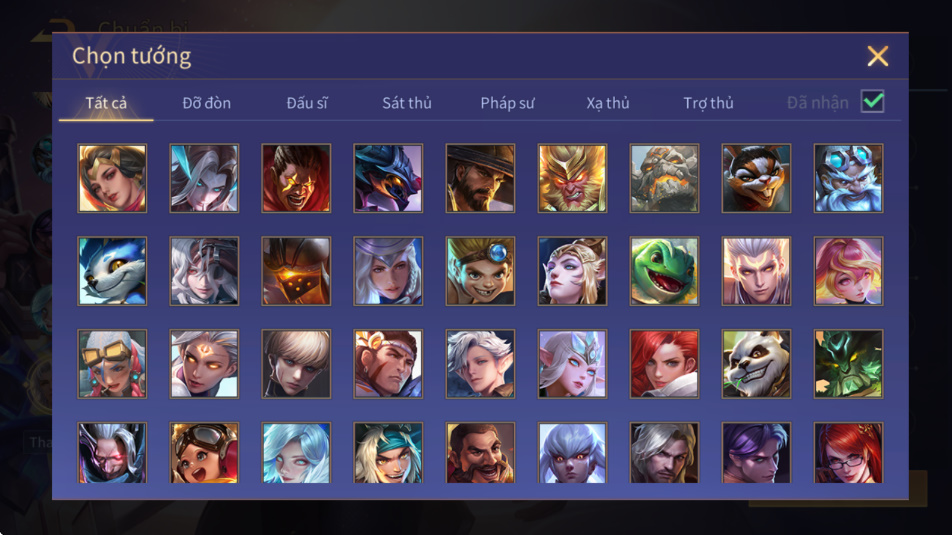Open the Sát thủ tab
The width and height of the screenshot is (952, 535).
pyautogui.click(x=407, y=103)
